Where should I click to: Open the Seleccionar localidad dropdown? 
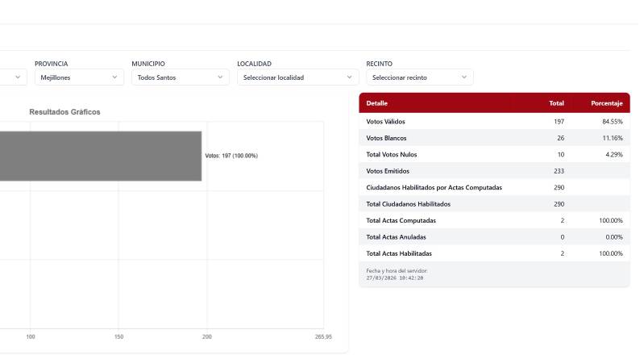point(297,77)
